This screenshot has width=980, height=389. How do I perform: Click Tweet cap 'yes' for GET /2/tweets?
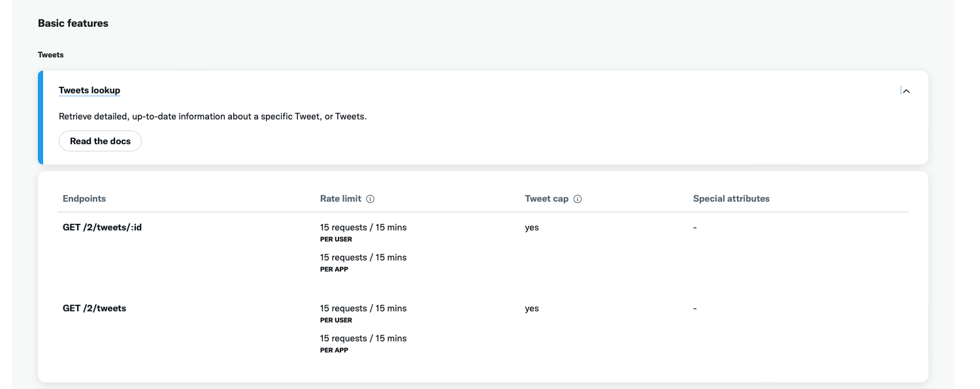[532, 309]
